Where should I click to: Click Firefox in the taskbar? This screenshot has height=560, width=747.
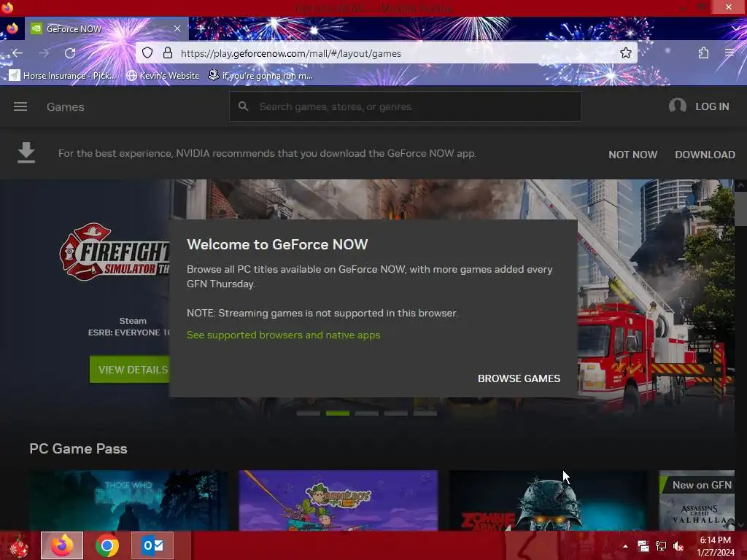62,545
